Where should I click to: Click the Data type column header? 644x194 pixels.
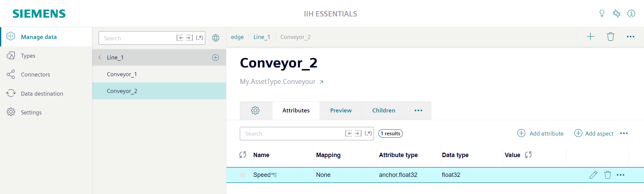coord(455,155)
